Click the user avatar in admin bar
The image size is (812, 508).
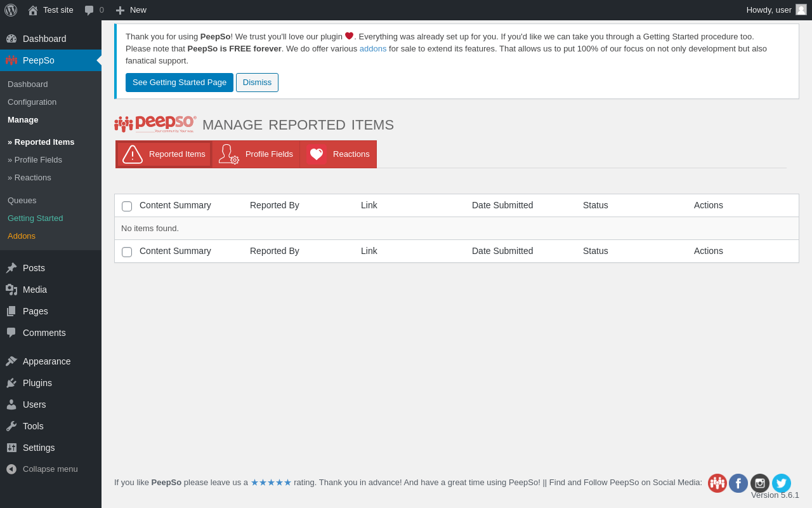point(801,10)
